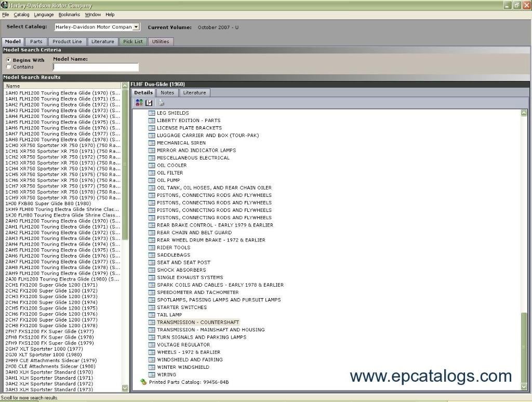Select 2CH1 FX1200 Super Glide 1200 (1971)
This screenshot has height=402, width=532.
pyautogui.click(x=51, y=285)
